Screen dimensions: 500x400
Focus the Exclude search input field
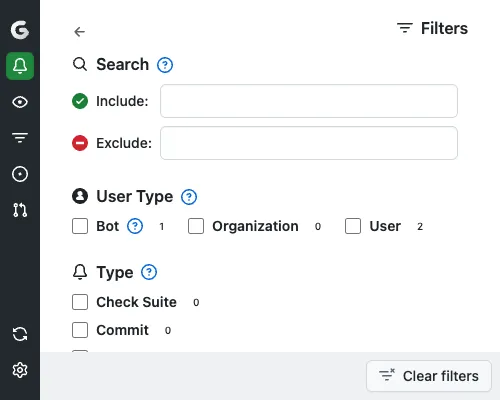click(309, 143)
